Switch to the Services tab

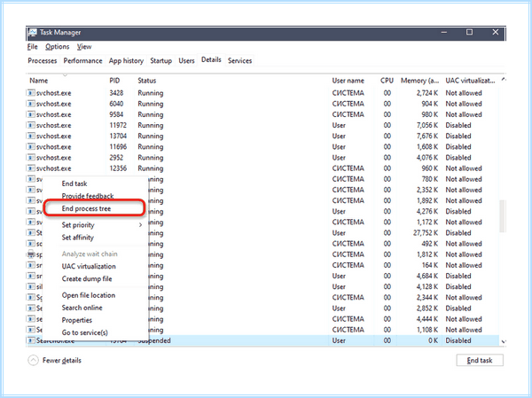click(240, 61)
